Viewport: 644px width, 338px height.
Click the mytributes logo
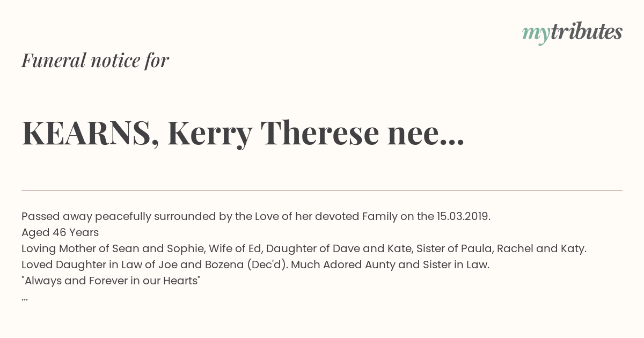572,33
